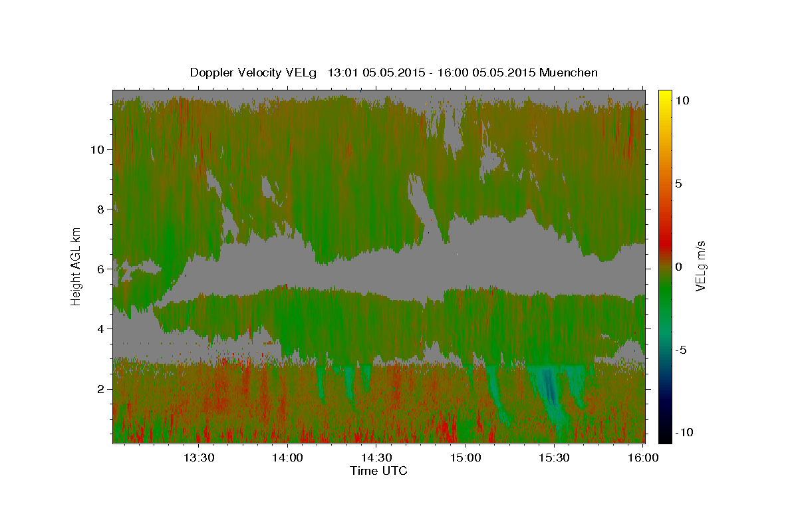Viewport: 798px width, 532px height.
Task: Click the 14:30 time tick label
Action: [x=376, y=458]
